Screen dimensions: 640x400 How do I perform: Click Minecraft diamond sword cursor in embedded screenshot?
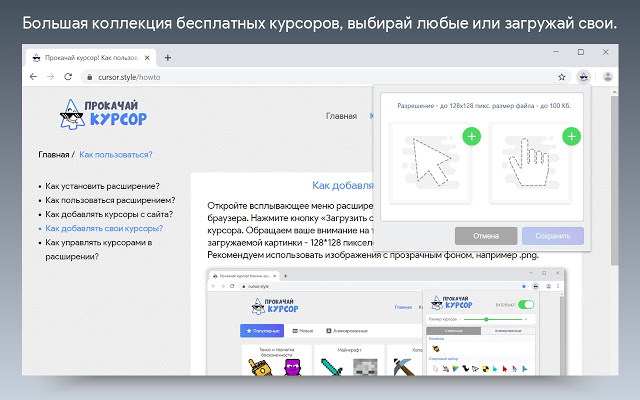(331, 367)
